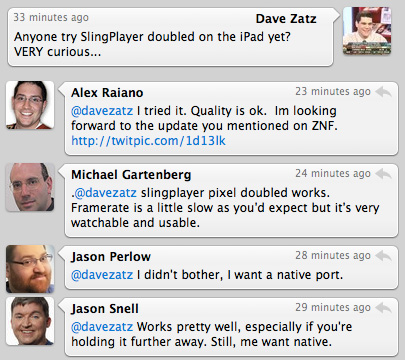Open Michael Gartenberg's name label
This screenshot has height=360, width=405.
[x=131, y=175]
